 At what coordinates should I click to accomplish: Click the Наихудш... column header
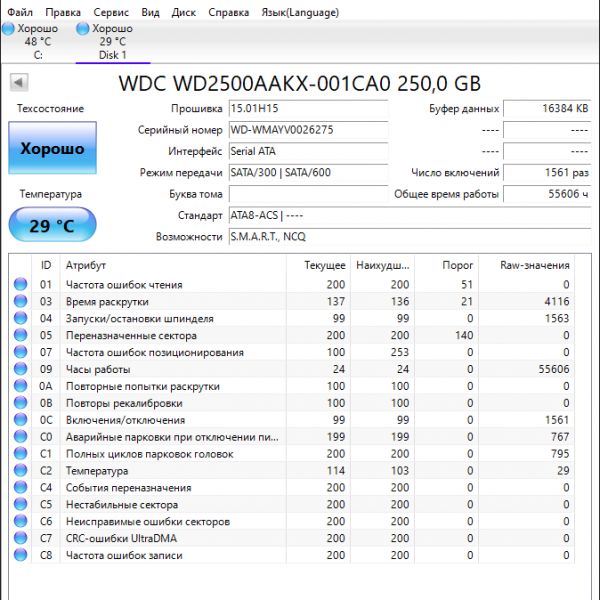tap(382, 265)
